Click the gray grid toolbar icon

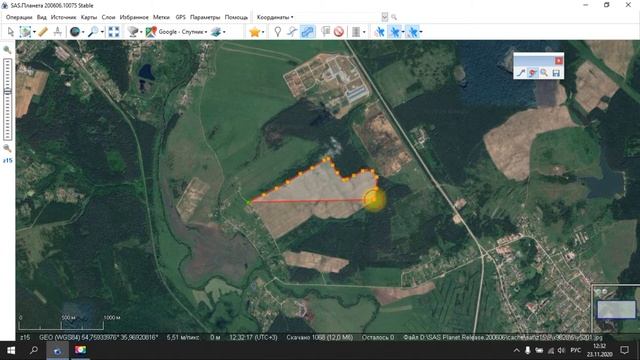click(x=356, y=31)
